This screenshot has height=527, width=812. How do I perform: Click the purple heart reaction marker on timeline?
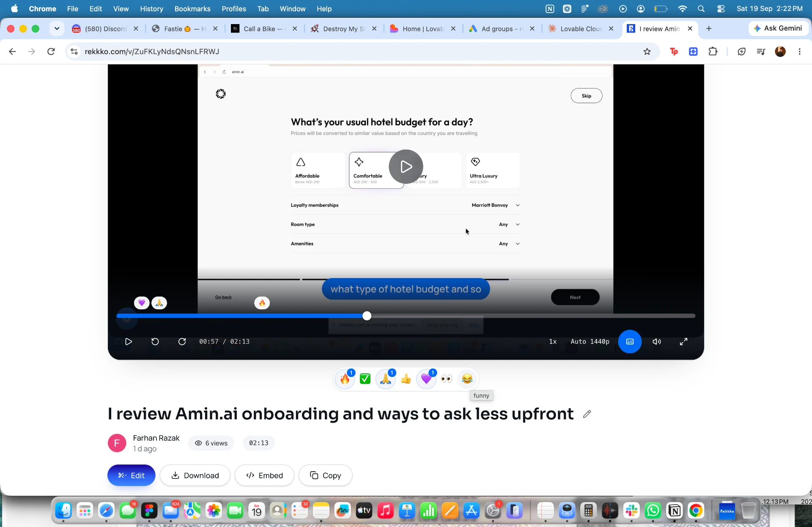click(x=142, y=303)
